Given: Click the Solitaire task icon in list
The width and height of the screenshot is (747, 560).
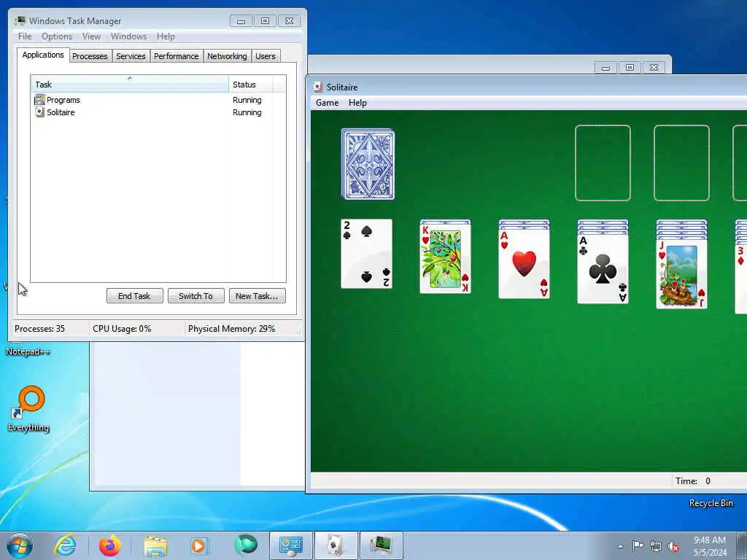Looking at the screenshot, I should click(x=39, y=112).
